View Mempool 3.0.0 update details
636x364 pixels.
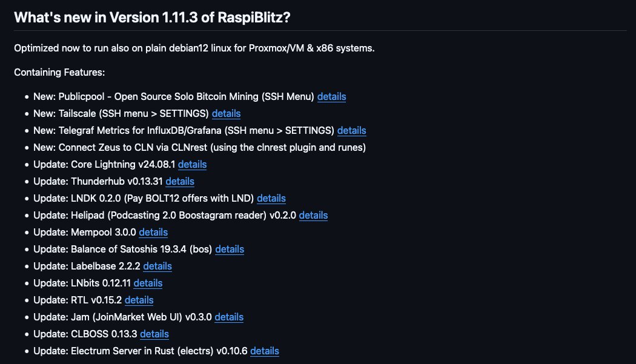click(x=153, y=232)
